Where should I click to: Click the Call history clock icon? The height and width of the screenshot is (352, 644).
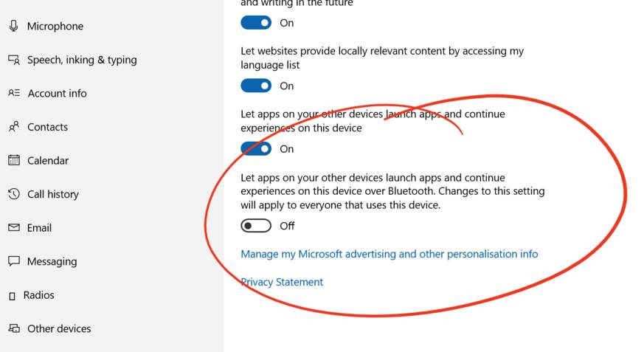[x=13, y=194]
